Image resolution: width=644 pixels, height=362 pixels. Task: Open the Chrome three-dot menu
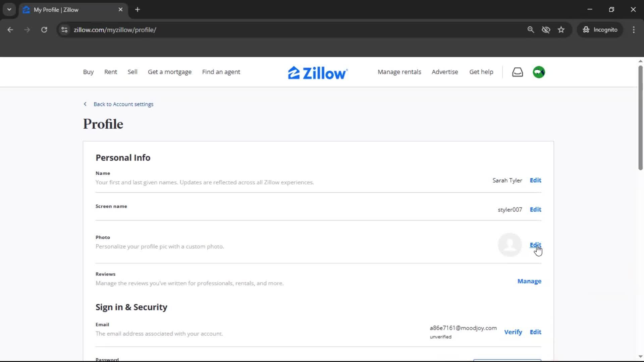click(x=634, y=29)
